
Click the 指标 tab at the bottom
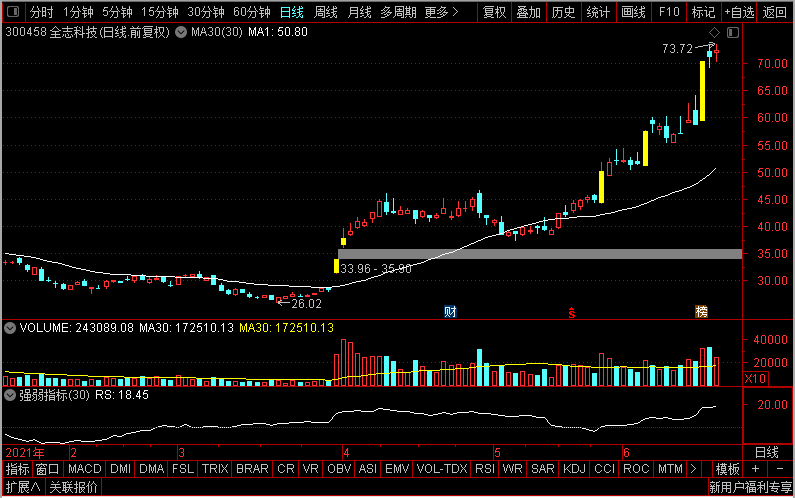[x=18, y=469]
